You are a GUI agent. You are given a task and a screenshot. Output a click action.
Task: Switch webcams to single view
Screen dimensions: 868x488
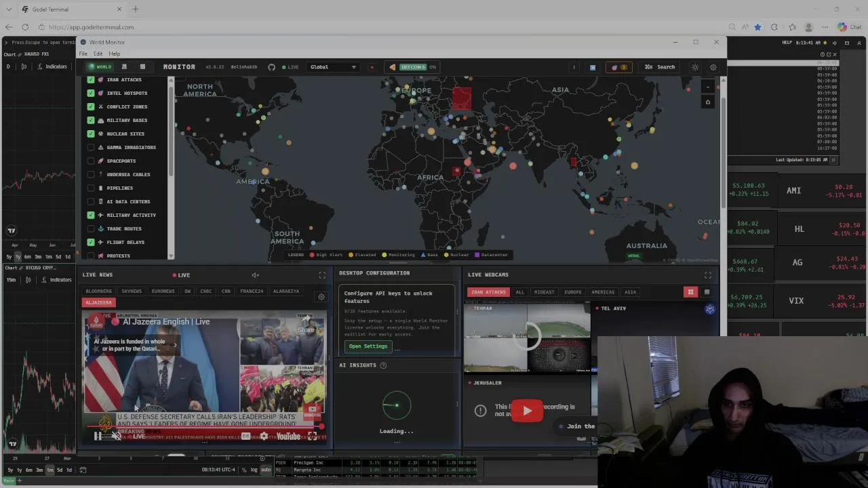pos(707,292)
